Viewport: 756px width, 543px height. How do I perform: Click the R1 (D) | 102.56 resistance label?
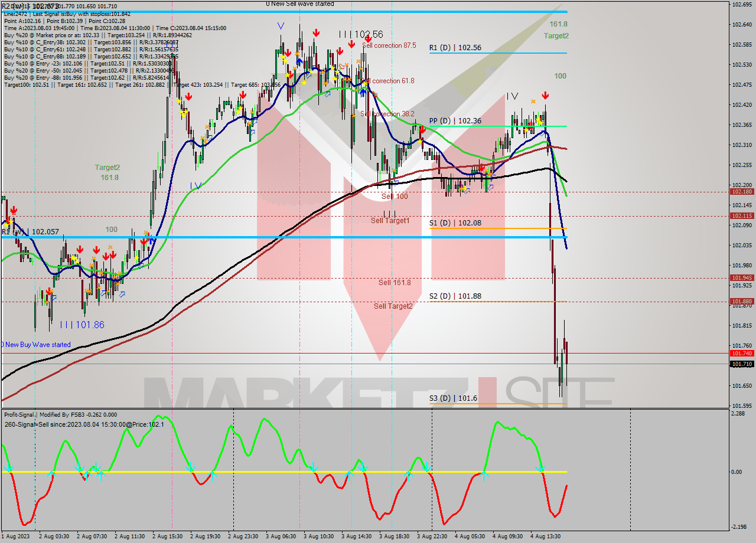455,48
